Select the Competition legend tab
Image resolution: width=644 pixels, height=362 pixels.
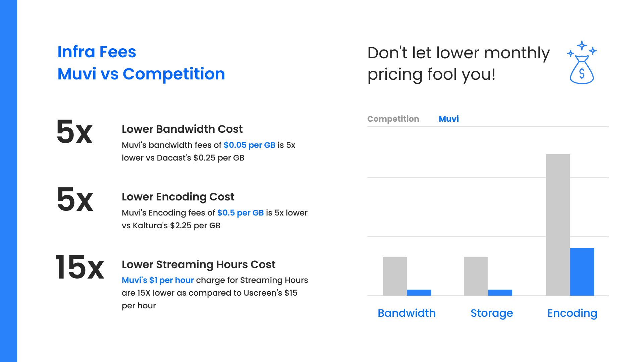click(x=393, y=119)
